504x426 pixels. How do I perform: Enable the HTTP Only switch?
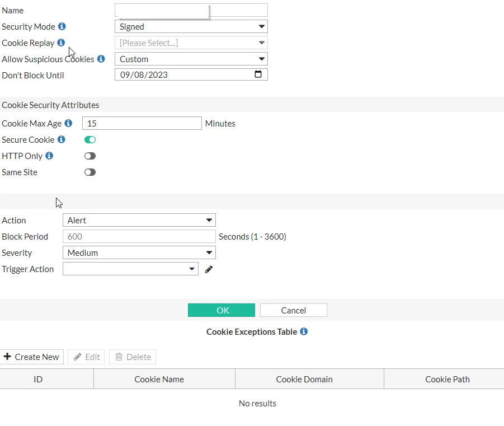(90, 156)
